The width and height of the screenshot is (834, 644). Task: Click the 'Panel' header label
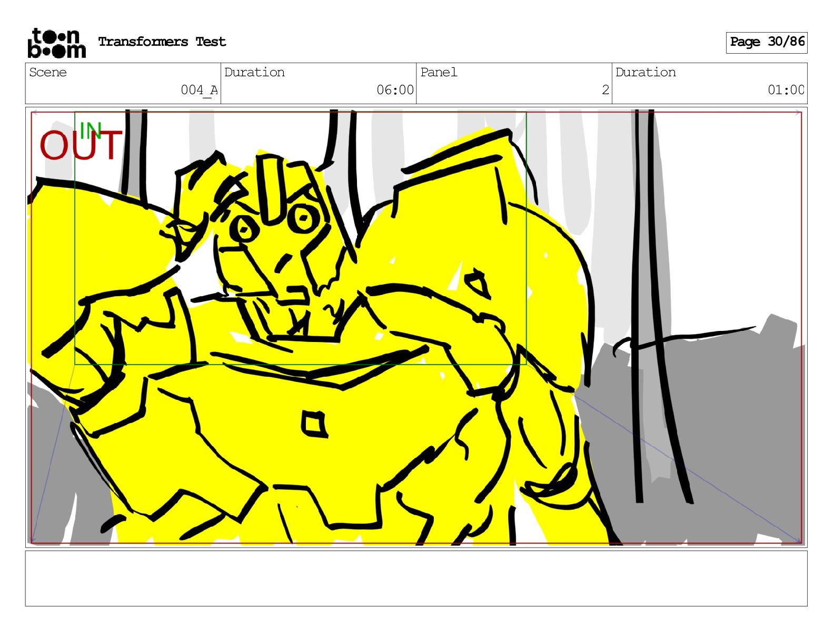[x=439, y=72]
